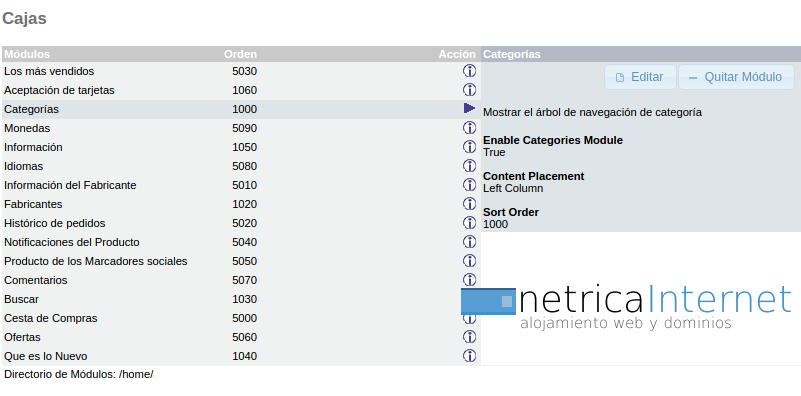
Task: Click order value 1030 for Buscar
Action: pos(245,299)
